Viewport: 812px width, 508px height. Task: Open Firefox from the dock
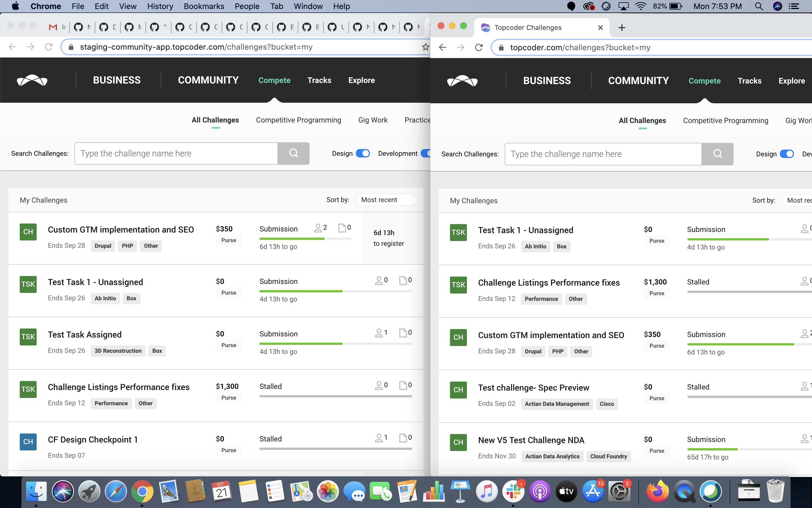[x=657, y=491]
